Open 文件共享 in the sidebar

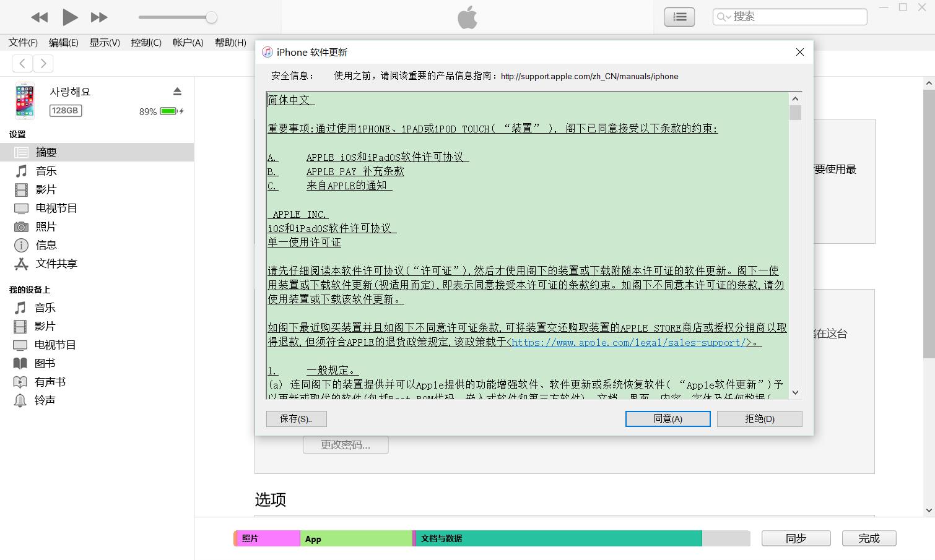[56, 264]
